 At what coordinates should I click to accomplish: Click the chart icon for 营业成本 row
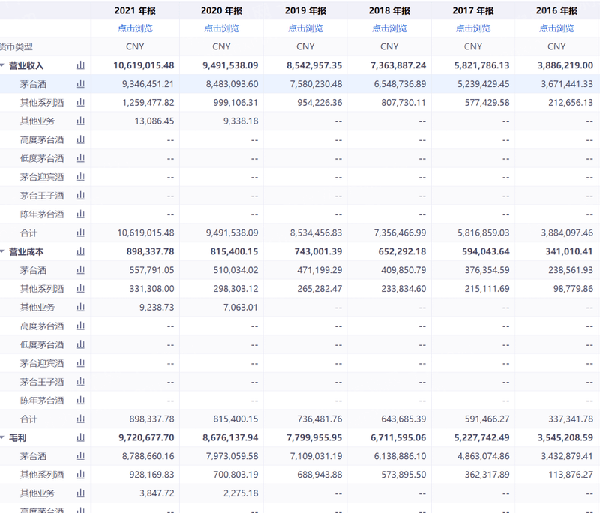point(81,251)
